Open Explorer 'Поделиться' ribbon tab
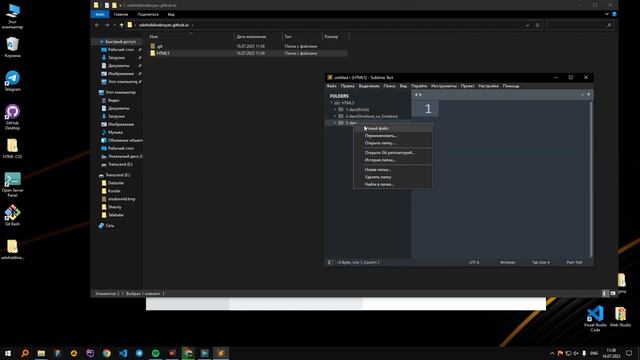This screenshot has height=360, width=640. point(148,14)
